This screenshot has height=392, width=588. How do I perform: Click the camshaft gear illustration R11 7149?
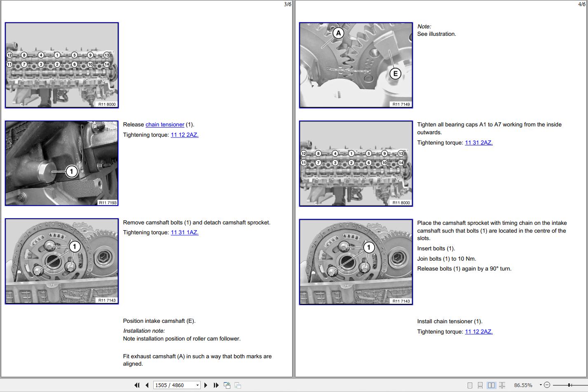[356, 65]
